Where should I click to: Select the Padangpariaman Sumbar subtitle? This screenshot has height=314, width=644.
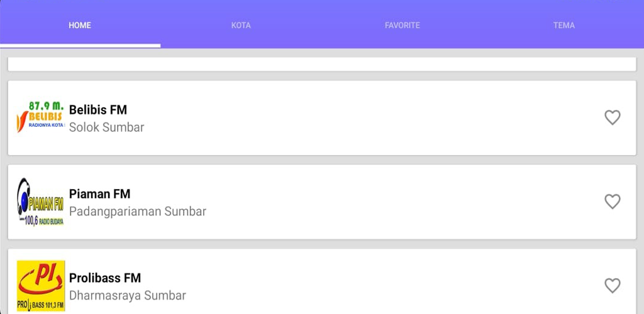[x=138, y=212]
